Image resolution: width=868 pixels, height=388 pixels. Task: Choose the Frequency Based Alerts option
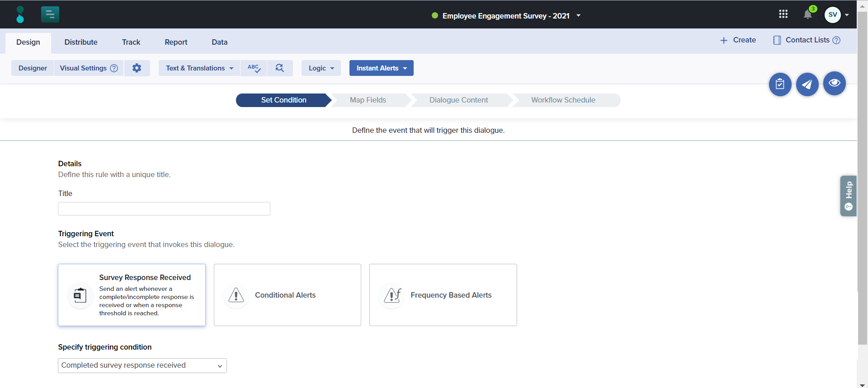(x=443, y=295)
